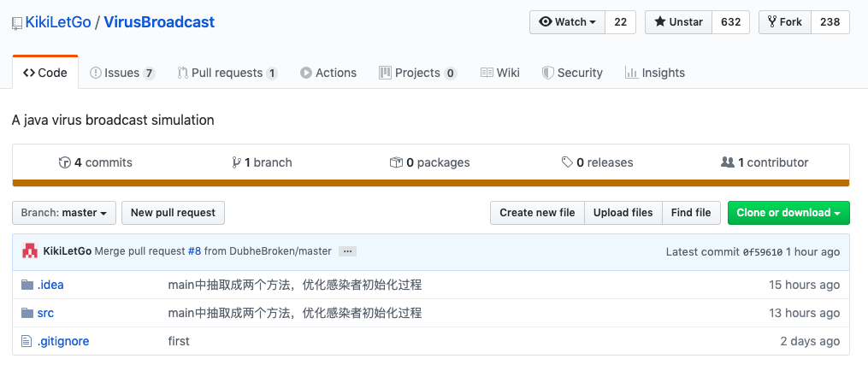Image resolution: width=868 pixels, height=365 pixels.
Task: Click the '13 hours ago' timestamp
Action: 805,313
